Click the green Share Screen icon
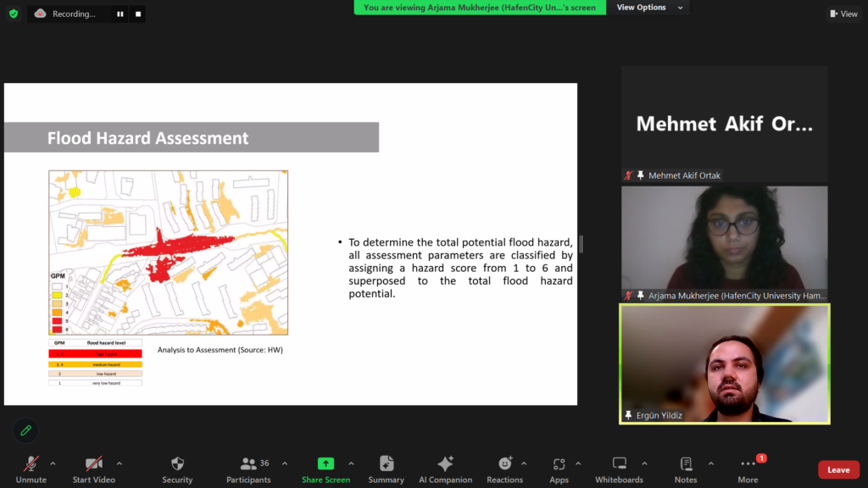 click(325, 463)
